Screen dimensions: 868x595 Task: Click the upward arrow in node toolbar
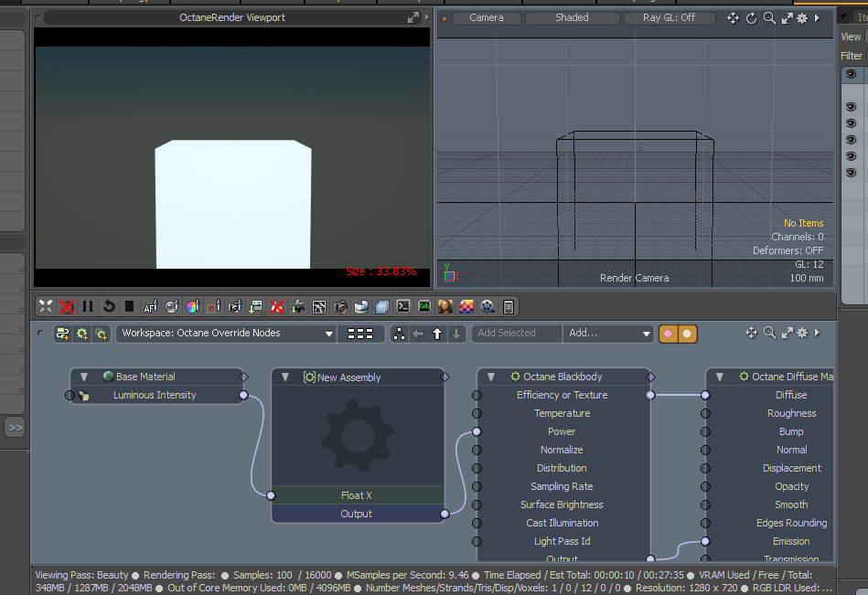437,334
